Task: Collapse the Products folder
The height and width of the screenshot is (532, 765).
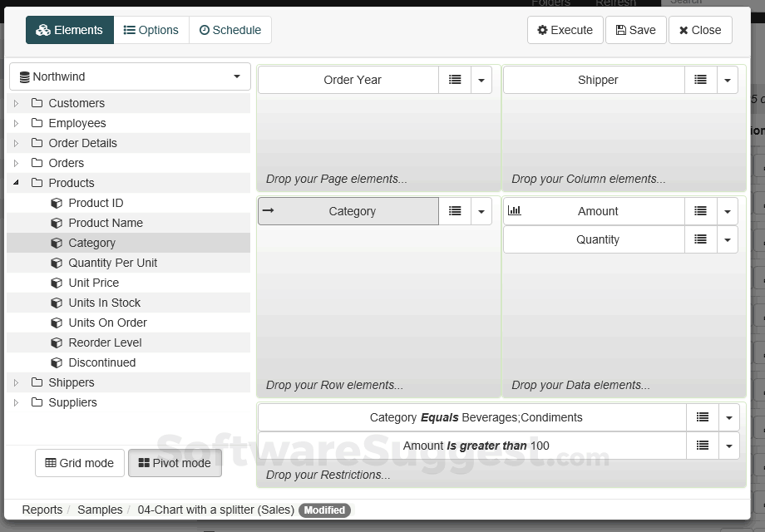Action: pos(16,183)
